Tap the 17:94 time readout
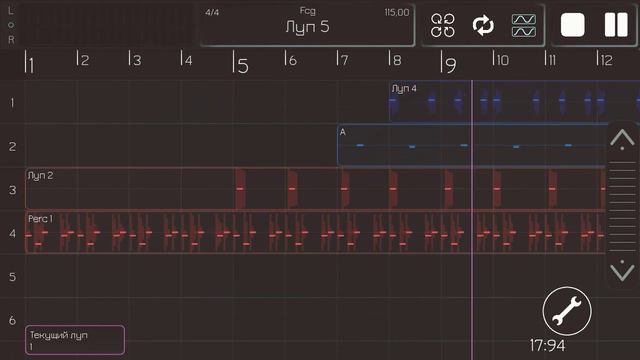This screenshot has height=360, width=640. [x=547, y=346]
